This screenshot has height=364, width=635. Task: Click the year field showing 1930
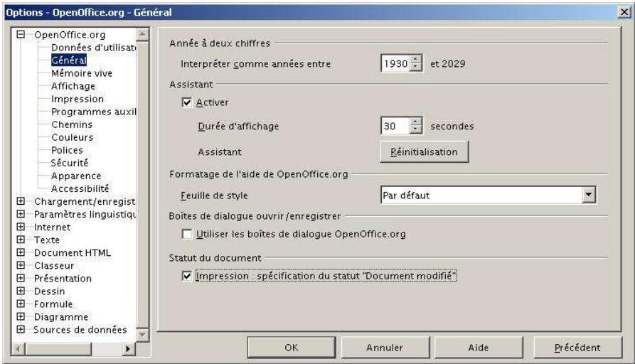[395, 63]
